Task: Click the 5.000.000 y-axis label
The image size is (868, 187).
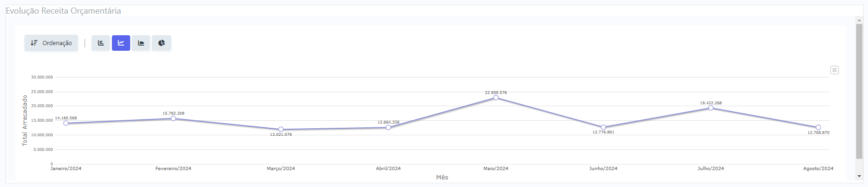Action: (x=43, y=149)
